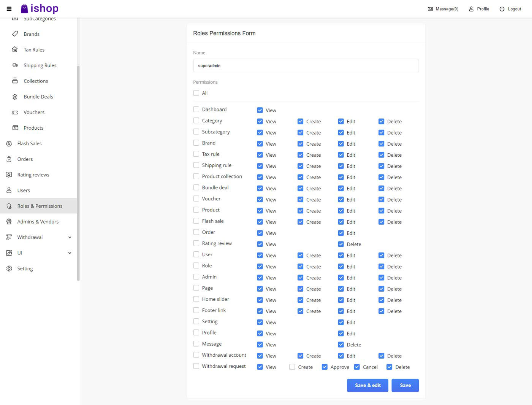Collapse the sidebar with the hamburger icon

click(x=9, y=9)
